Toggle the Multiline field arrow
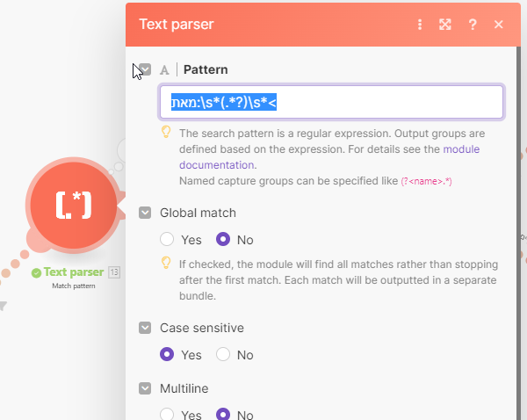This screenshot has height=420, width=527. (145, 387)
